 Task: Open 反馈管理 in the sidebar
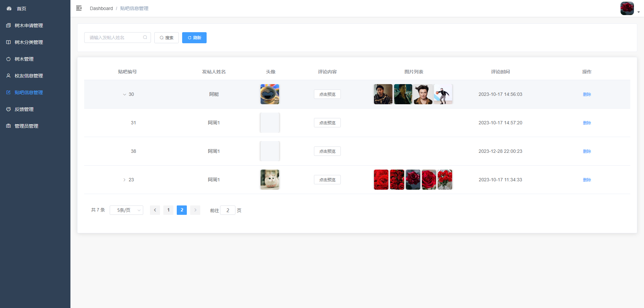point(24,109)
